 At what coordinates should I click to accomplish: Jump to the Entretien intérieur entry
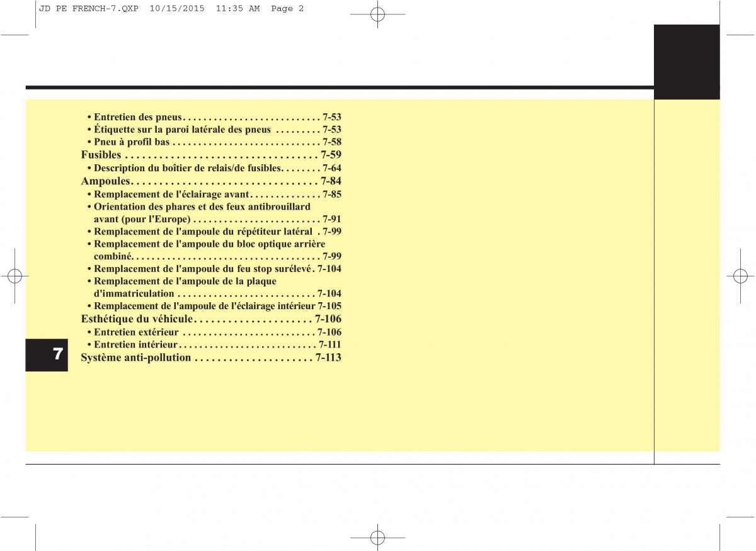point(214,345)
